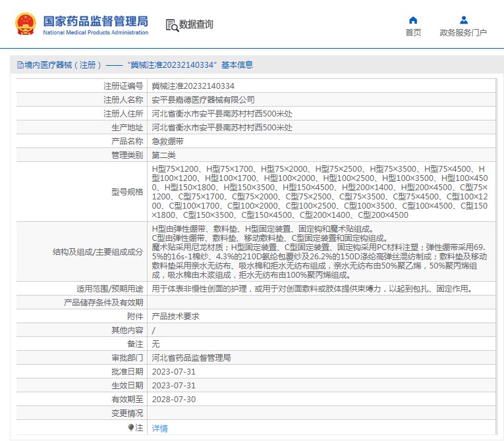Click the 第二类 management category value

pos(163,155)
